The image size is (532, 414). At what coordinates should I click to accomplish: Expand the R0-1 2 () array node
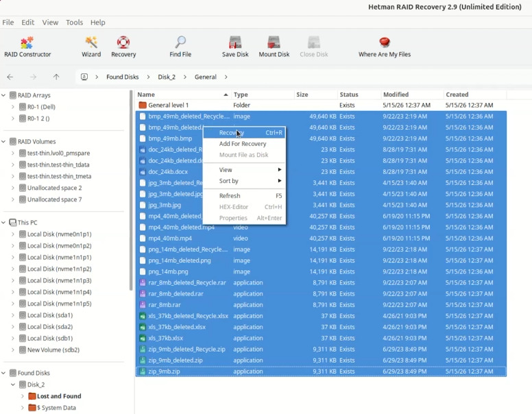pos(13,119)
